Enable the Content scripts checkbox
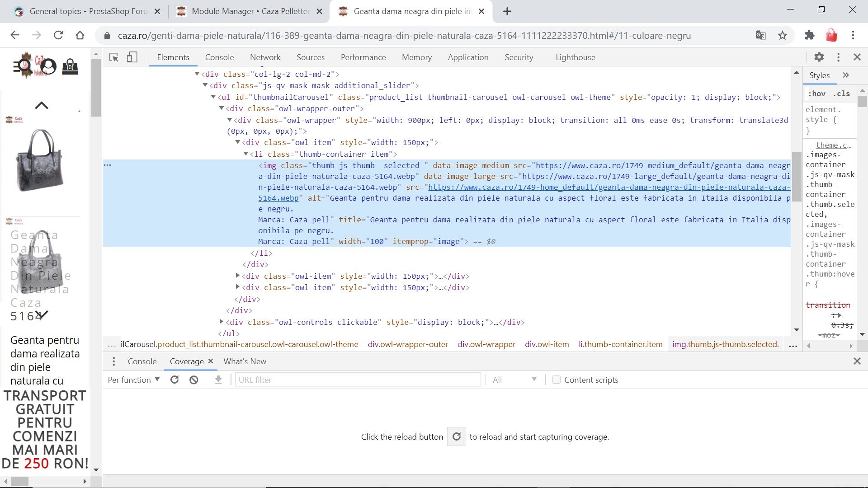 point(557,380)
